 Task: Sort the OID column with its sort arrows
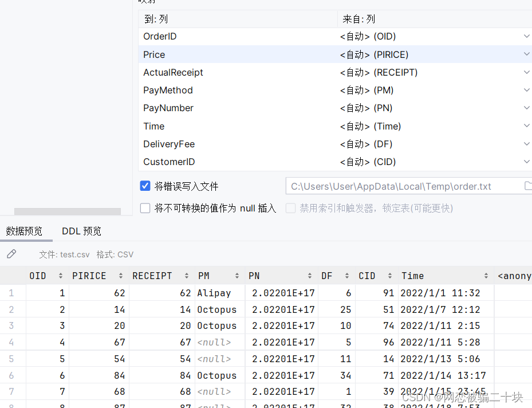[x=60, y=276]
